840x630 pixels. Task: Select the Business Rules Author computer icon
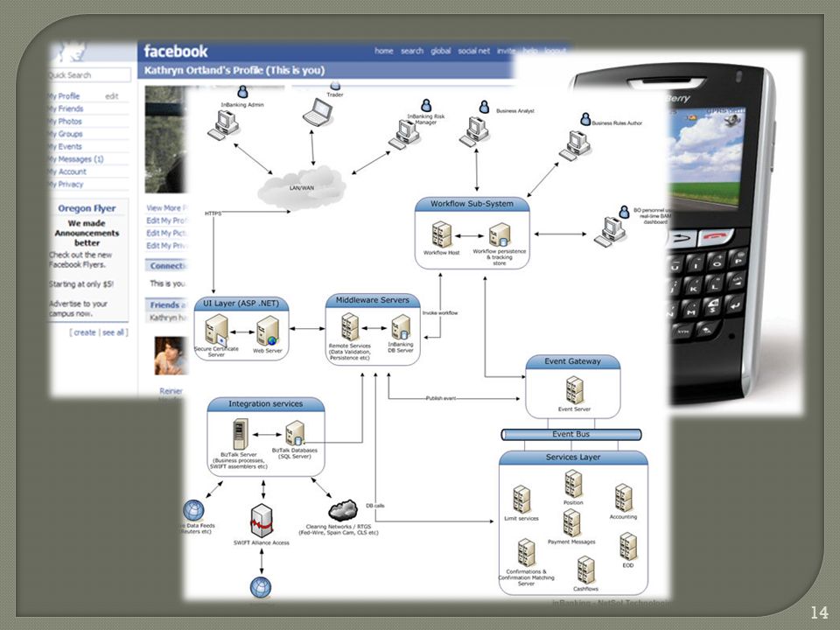[x=575, y=146]
